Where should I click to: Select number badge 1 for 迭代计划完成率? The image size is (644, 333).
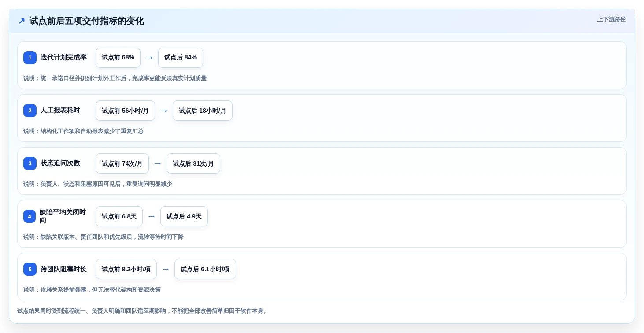(x=30, y=58)
